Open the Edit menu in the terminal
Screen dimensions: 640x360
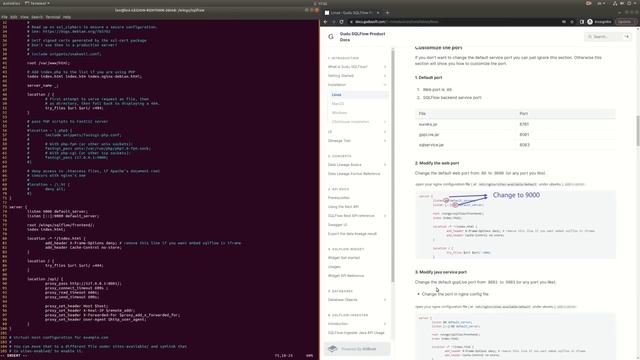pyautogui.click(x=13, y=17)
